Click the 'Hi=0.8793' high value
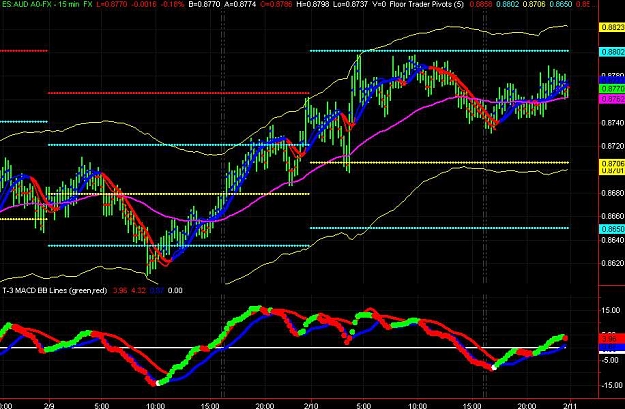 (x=312, y=4)
